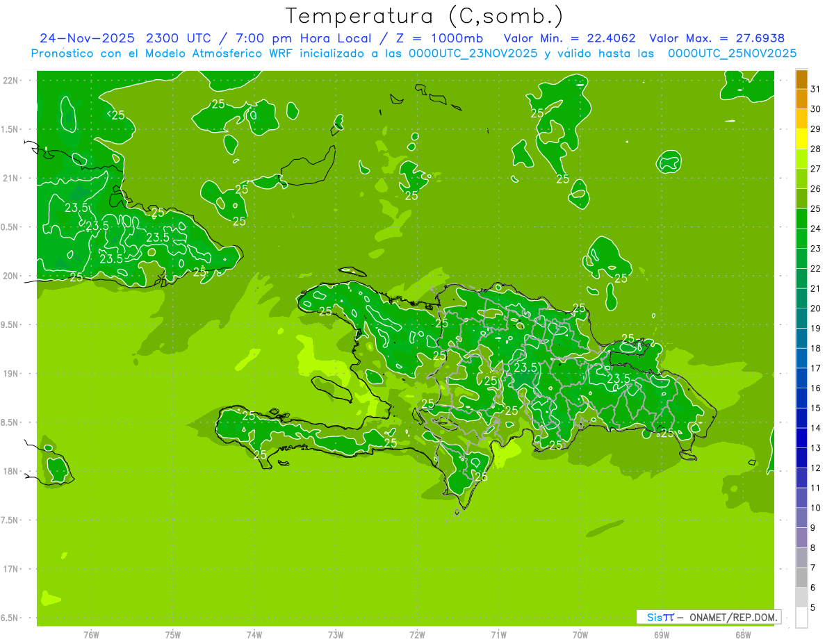Image resolution: width=834 pixels, height=644 pixels.
Task: Click the legend value "5"
Action: tap(813, 607)
